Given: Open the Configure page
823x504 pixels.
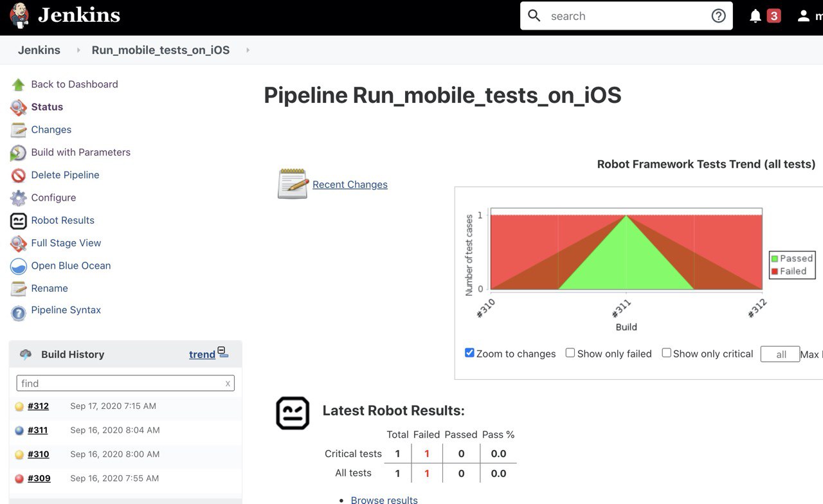Looking at the screenshot, I should point(53,197).
